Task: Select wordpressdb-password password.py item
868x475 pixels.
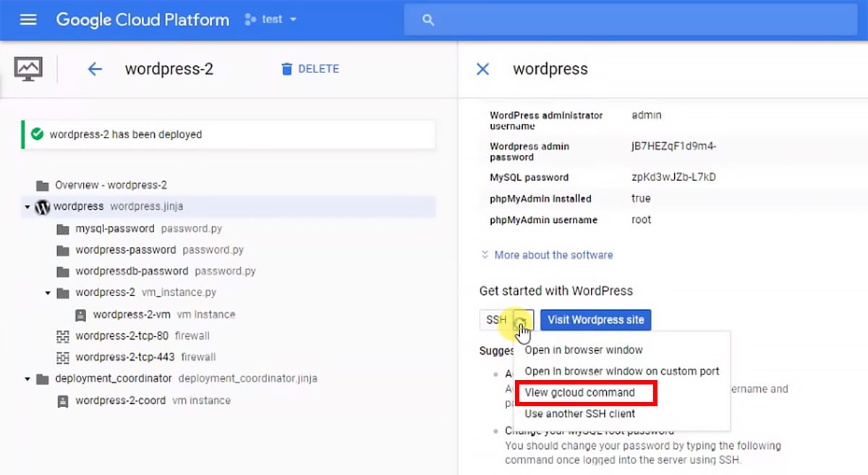Action: (165, 272)
